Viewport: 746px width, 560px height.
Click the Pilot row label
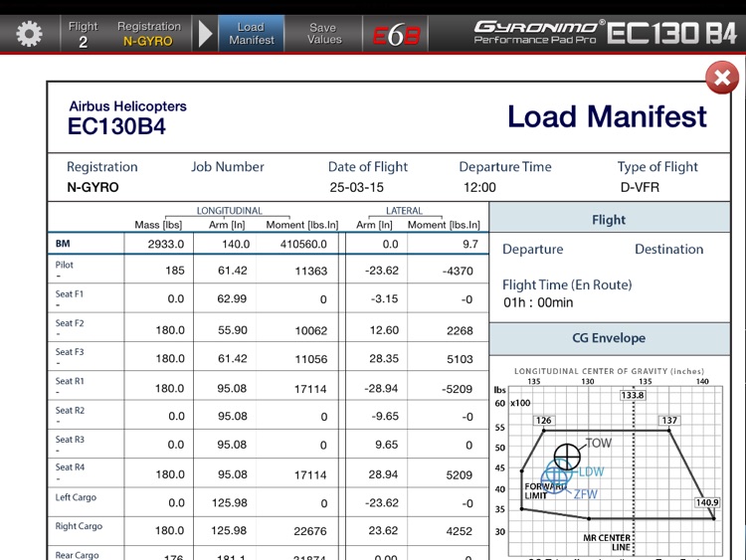pyautogui.click(x=65, y=265)
